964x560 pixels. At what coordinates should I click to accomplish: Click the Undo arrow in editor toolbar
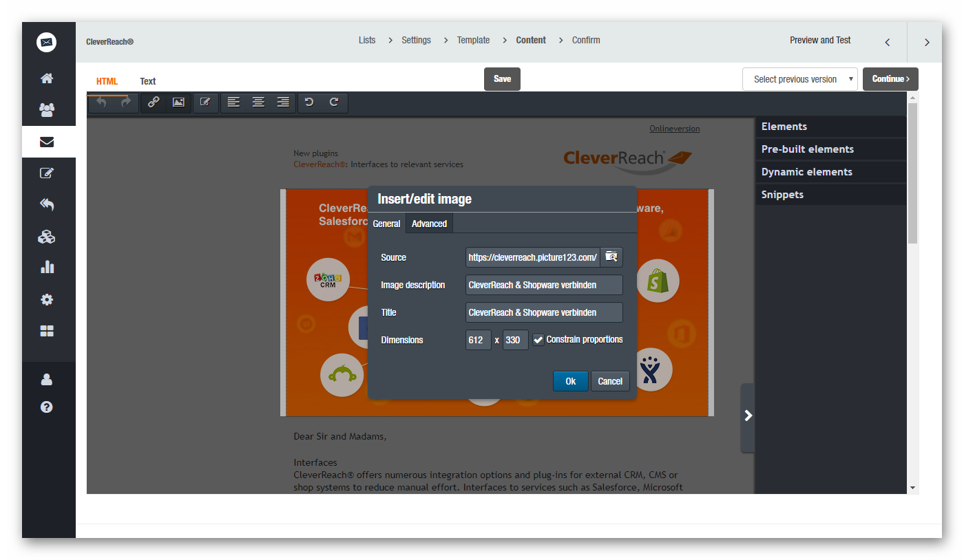[102, 103]
